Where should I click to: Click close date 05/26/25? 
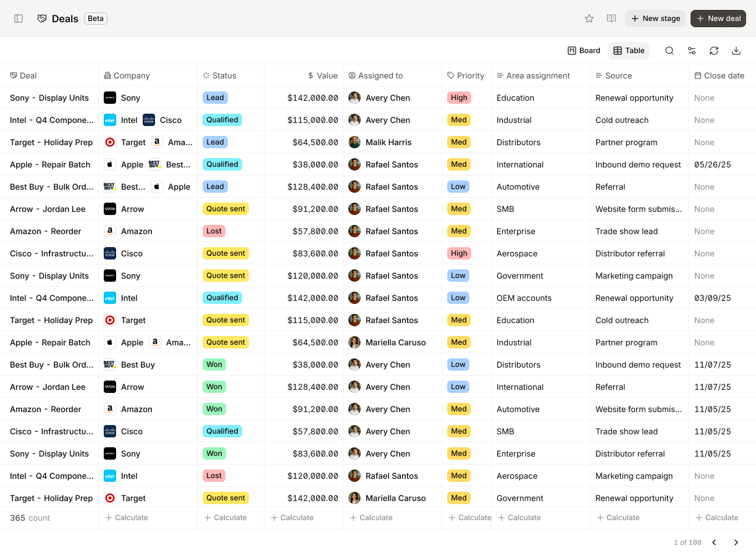coord(713,164)
